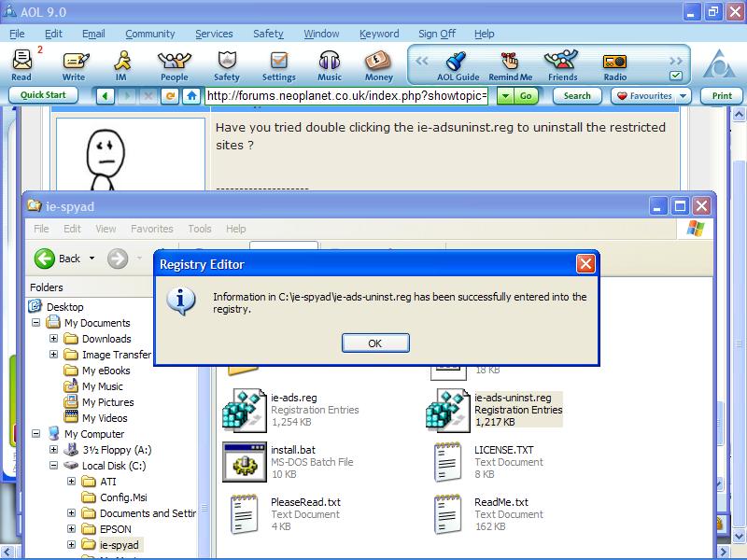The image size is (747, 560).
Task: Click the browser home icon
Action: (191, 96)
